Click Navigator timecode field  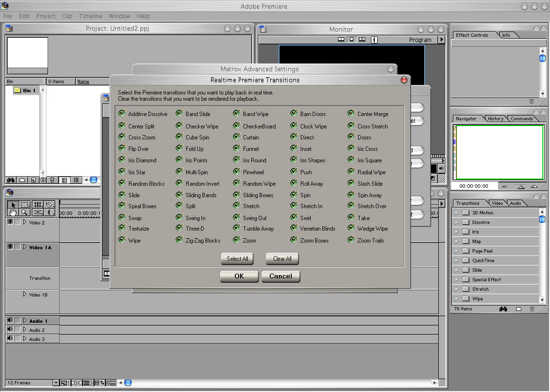[x=474, y=186]
